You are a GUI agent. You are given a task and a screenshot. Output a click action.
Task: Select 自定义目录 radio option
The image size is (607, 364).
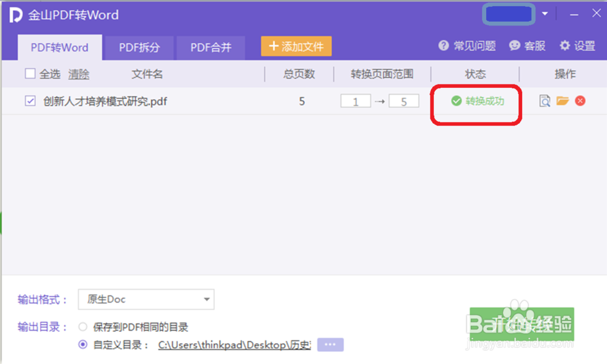coord(83,344)
